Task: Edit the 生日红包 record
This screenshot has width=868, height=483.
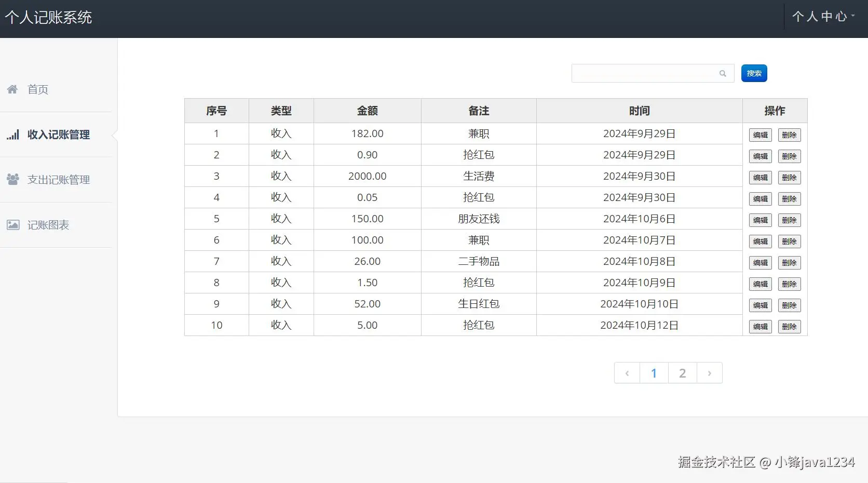Action: (760, 305)
